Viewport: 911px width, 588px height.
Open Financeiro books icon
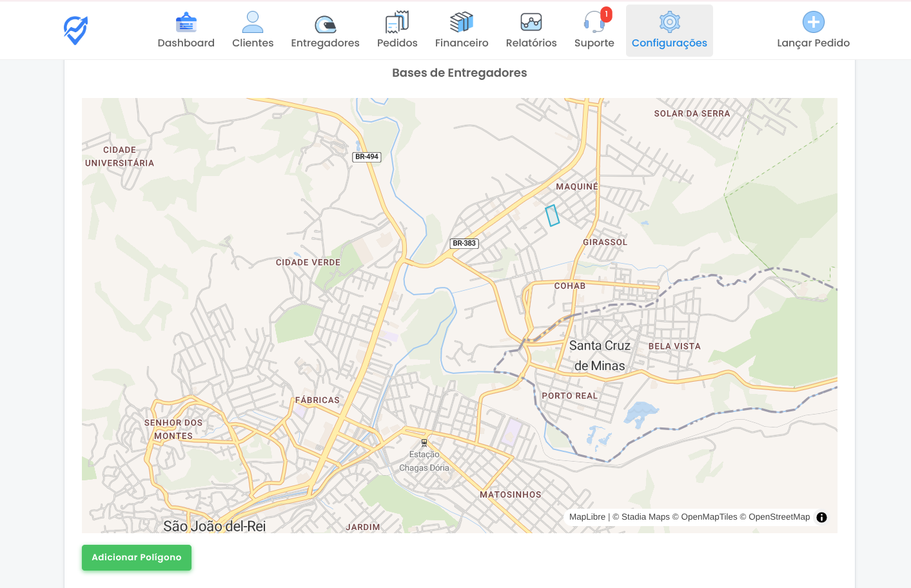click(x=462, y=23)
